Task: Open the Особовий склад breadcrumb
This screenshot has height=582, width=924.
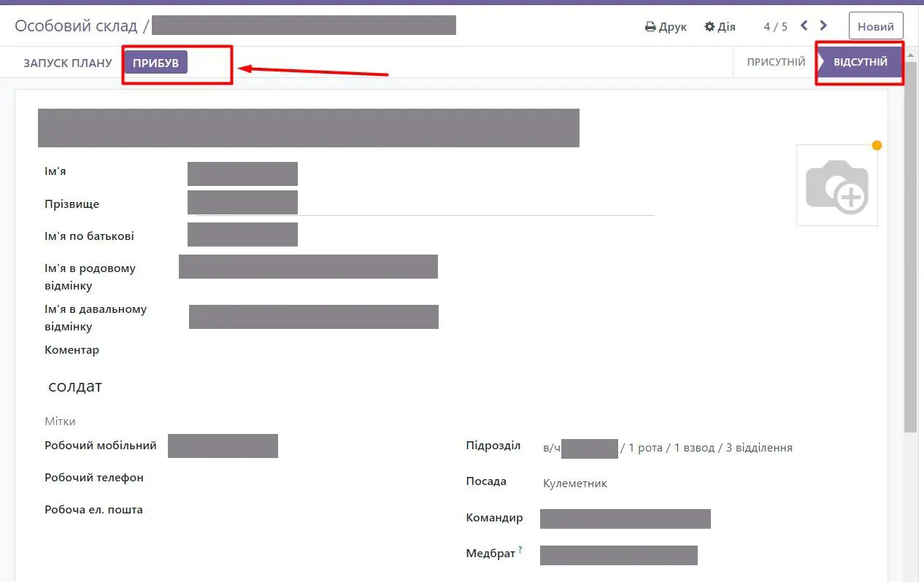Action: click(76, 26)
